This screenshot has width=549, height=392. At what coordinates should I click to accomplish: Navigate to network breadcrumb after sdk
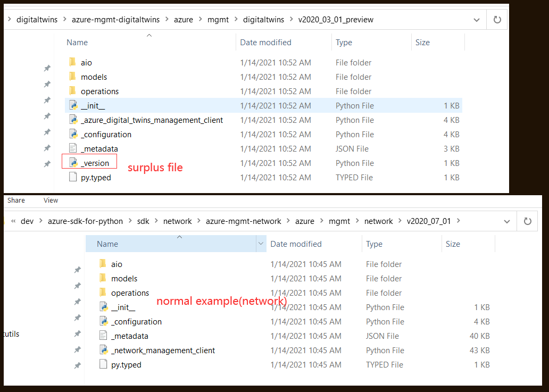point(178,221)
